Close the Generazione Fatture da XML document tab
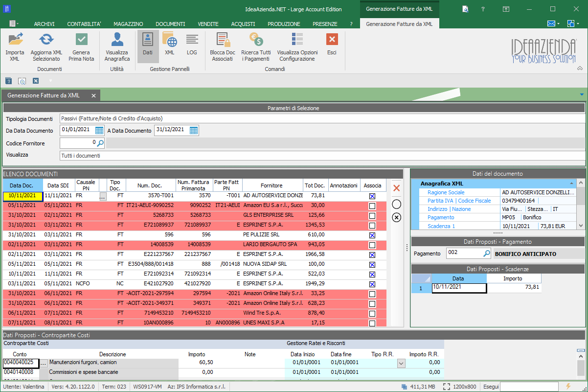This screenshot has height=392, width=588. (x=92, y=95)
